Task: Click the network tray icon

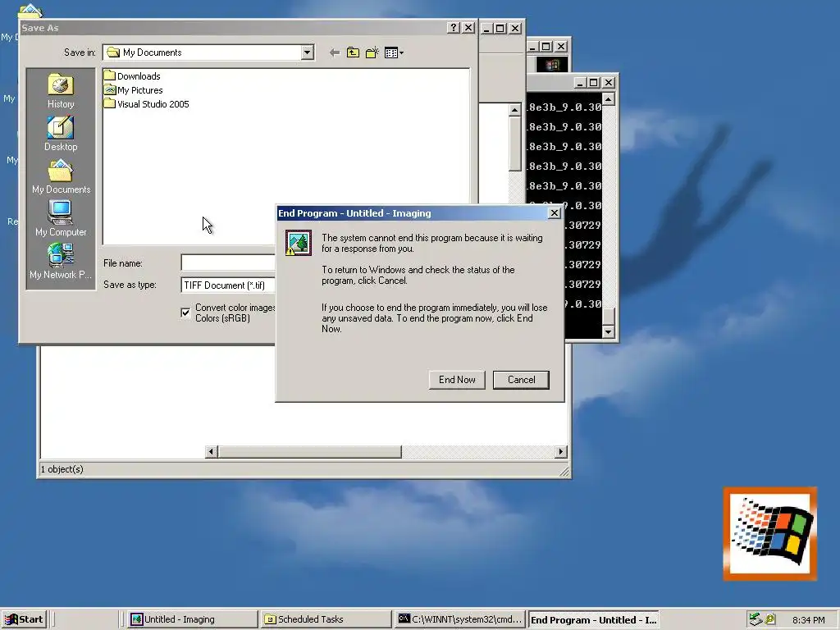Action: click(756, 619)
